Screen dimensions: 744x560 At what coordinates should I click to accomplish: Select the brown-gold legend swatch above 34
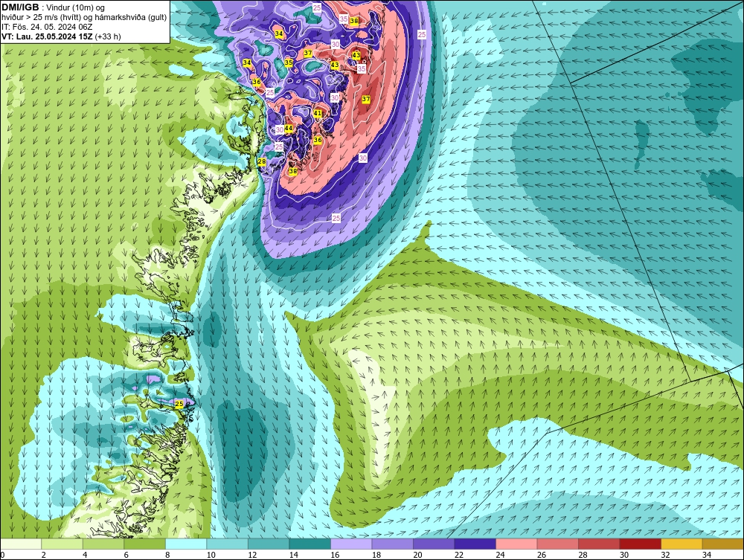click(722, 544)
